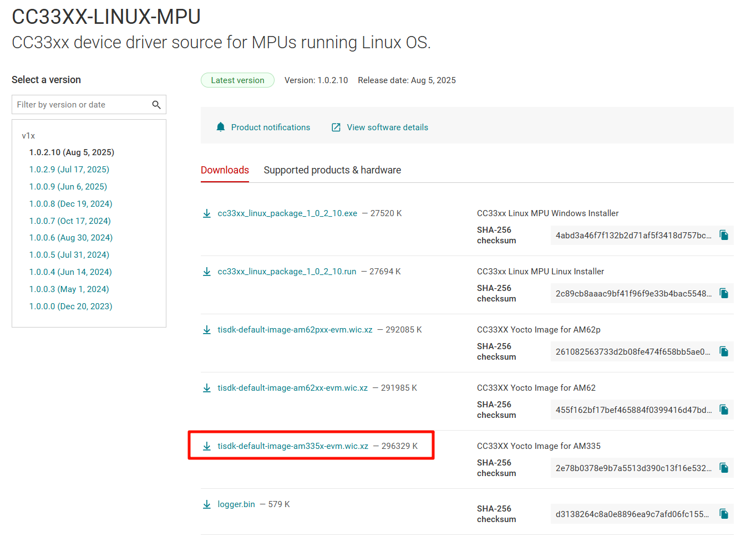This screenshot has height=552, width=756.
Task: Click 'CC33XX Yocto Image for AM335' description
Action: pyautogui.click(x=539, y=446)
